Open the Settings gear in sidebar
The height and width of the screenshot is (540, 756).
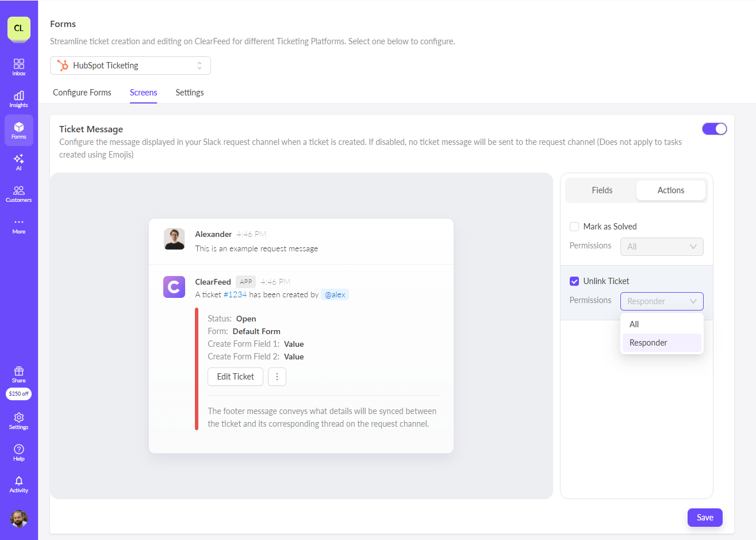19,420
